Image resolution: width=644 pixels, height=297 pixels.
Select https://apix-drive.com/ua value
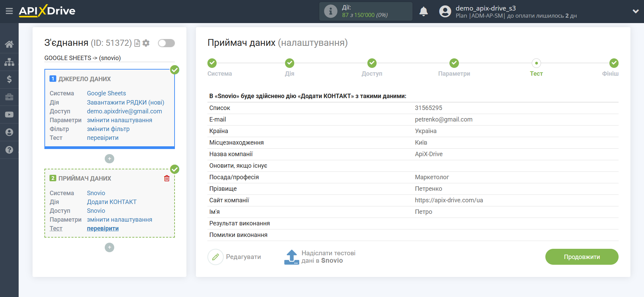[449, 200]
